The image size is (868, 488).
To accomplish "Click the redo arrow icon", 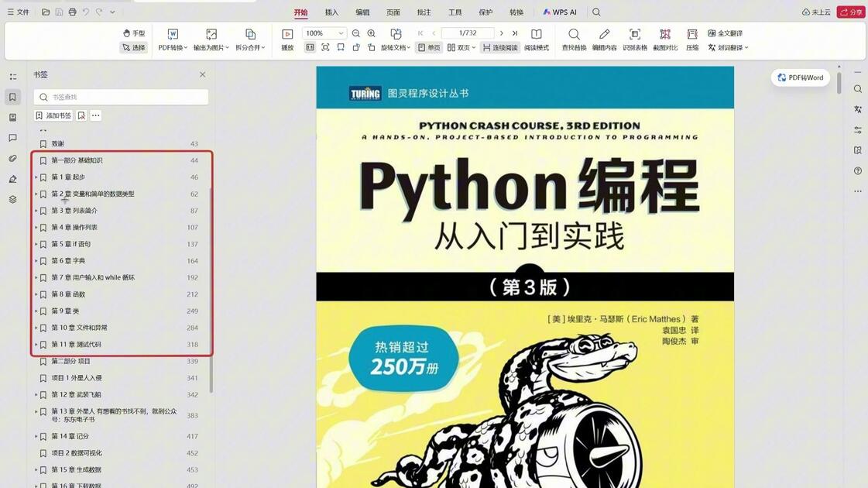I will (99, 12).
